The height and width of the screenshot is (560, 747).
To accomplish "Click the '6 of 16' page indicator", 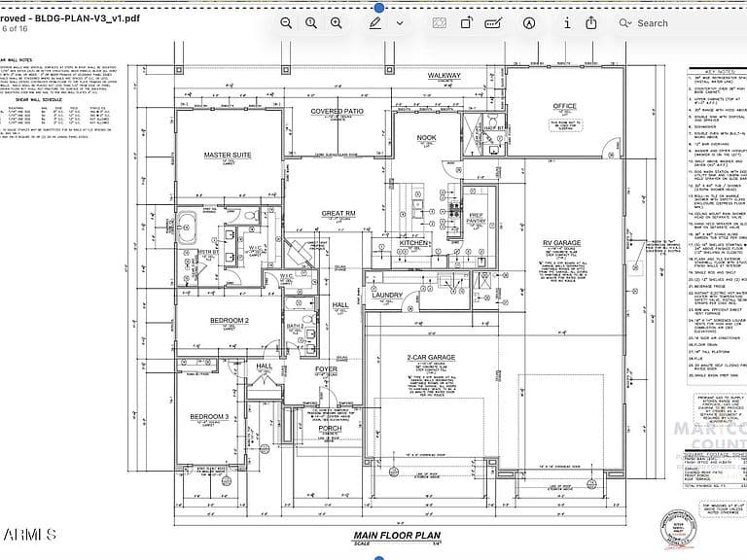I will click(15, 28).
